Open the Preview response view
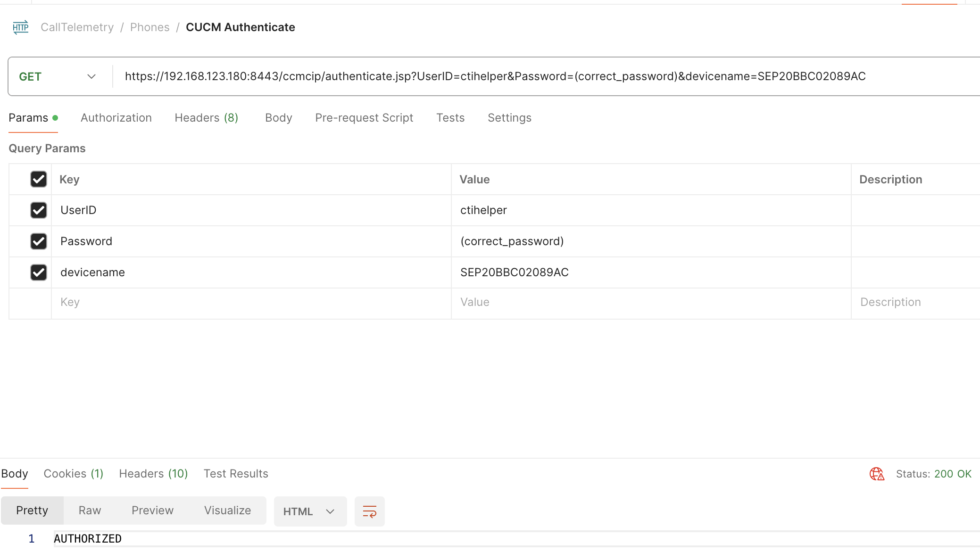 point(152,510)
